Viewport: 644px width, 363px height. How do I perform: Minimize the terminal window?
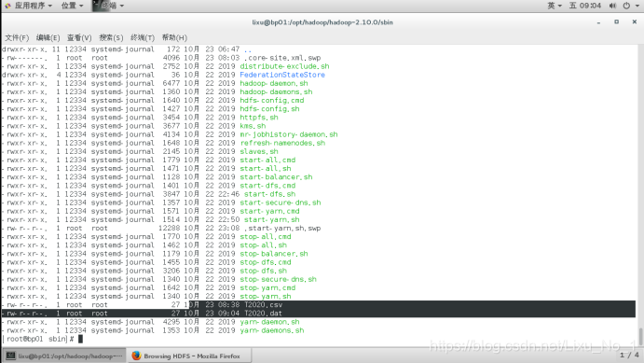(599, 22)
